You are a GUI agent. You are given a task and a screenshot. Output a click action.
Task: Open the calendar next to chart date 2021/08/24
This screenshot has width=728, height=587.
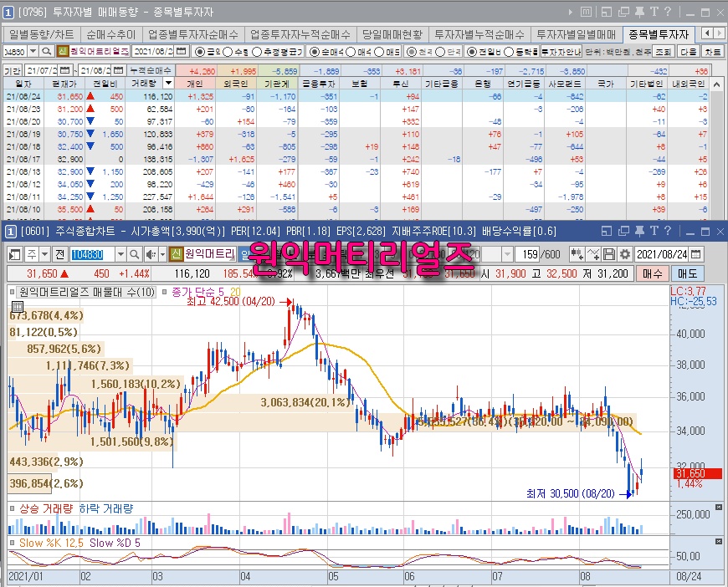coord(695,254)
